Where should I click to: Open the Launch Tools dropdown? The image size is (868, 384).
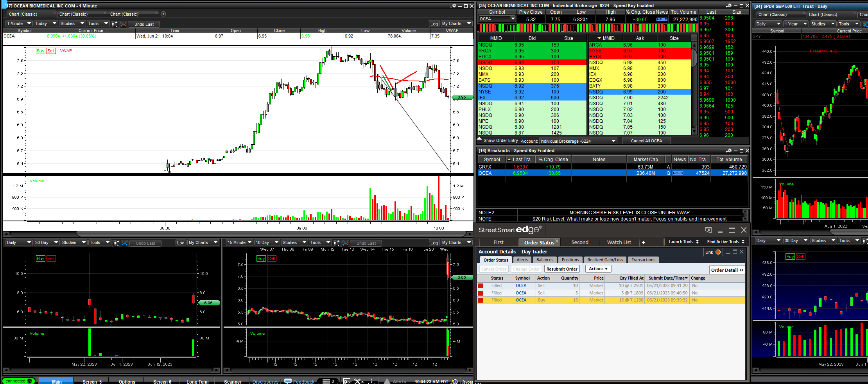[x=683, y=242]
